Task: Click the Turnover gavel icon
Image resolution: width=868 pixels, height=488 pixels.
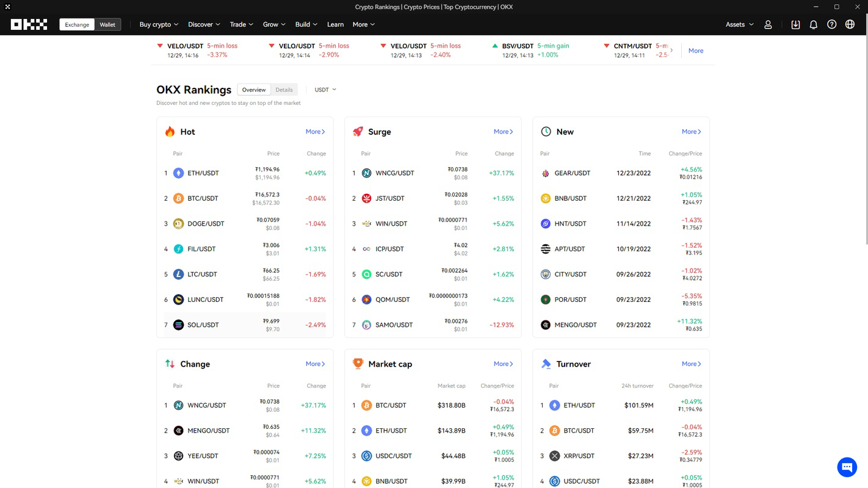Action: (x=546, y=364)
